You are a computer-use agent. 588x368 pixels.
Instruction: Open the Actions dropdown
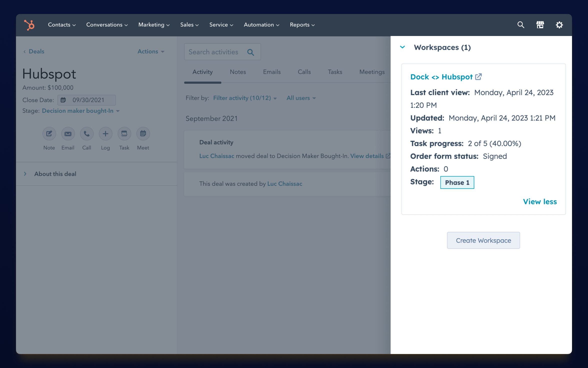pos(150,51)
